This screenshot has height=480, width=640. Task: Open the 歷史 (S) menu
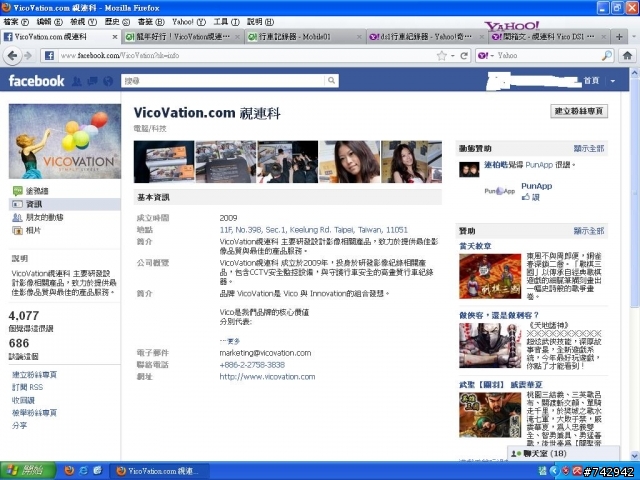pos(117,22)
